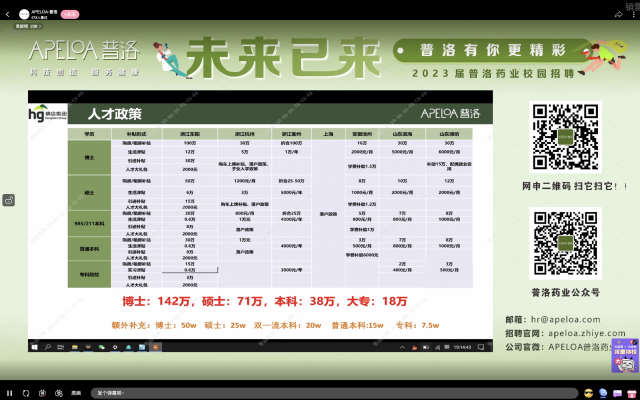Screen dimensions: 640x400
Task: Click the 普通本科 row header
Action: coord(89,249)
